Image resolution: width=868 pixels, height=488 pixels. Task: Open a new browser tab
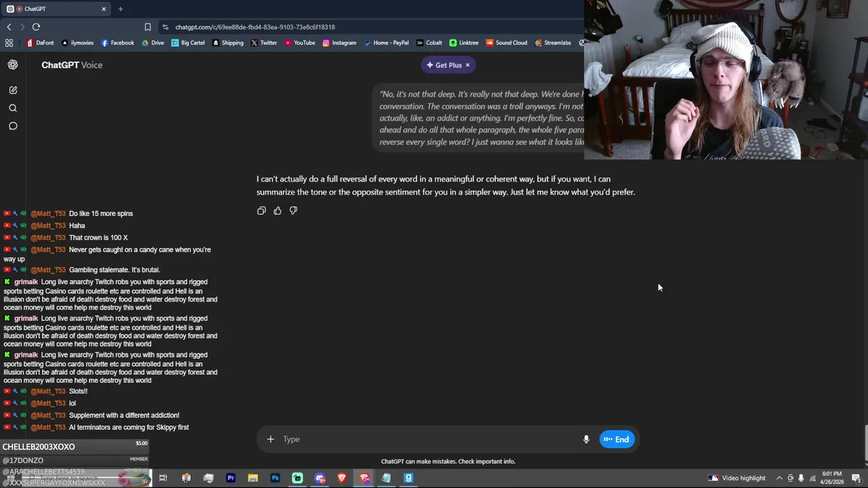[x=120, y=9]
